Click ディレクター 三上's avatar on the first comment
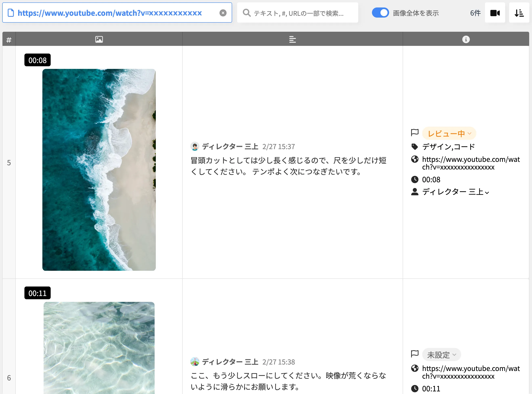Image resolution: width=532 pixels, height=394 pixels. point(195,146)
